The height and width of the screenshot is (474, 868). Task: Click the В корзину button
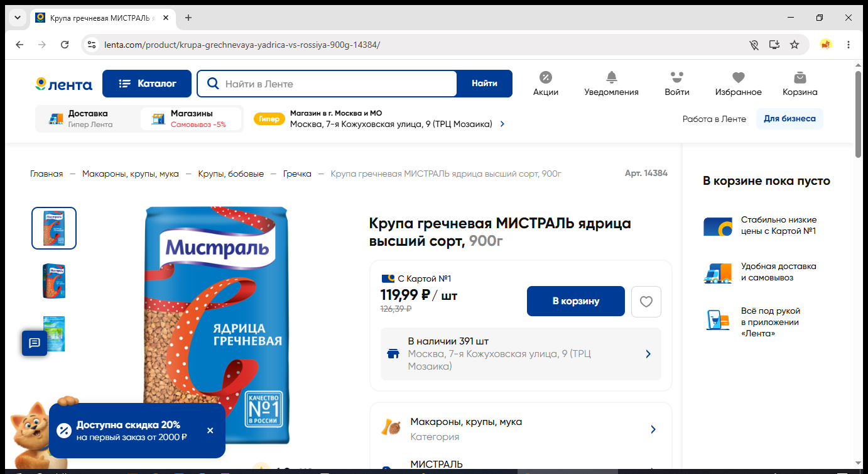(x=576, y=301)
